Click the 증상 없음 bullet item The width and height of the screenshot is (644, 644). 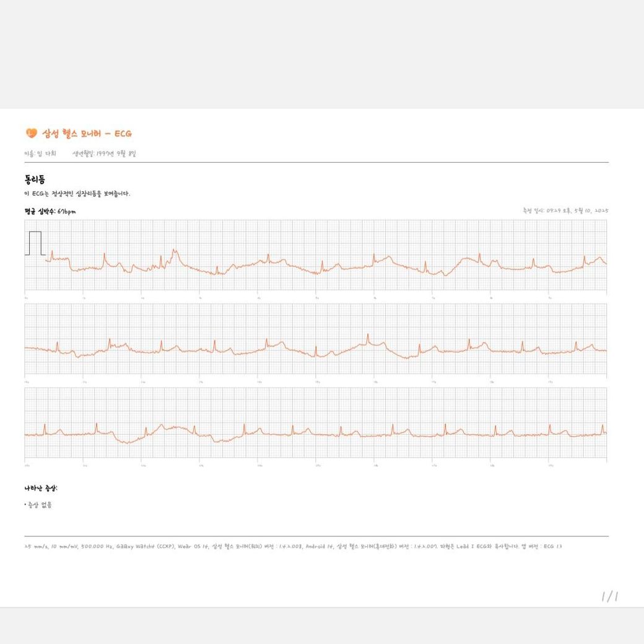tap(38, 505)
